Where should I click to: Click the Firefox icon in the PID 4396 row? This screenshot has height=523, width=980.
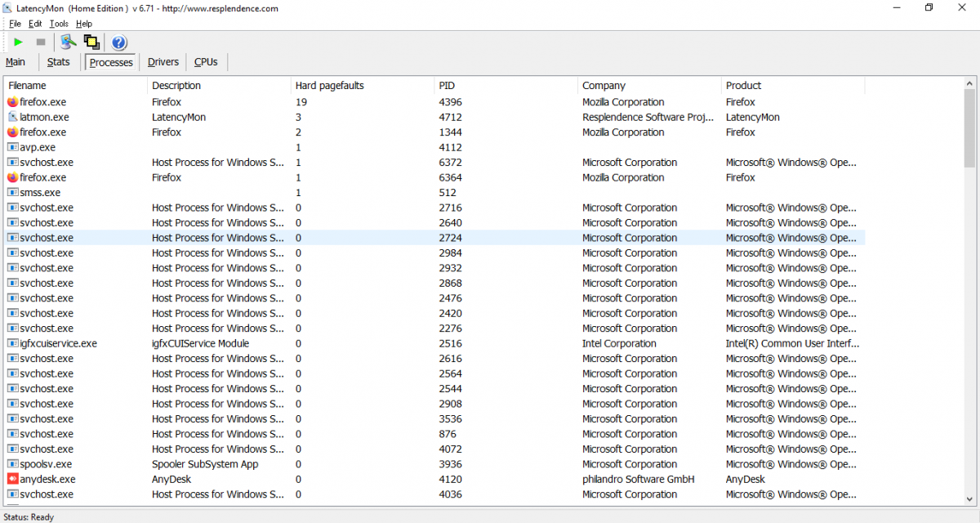(12, 102)
